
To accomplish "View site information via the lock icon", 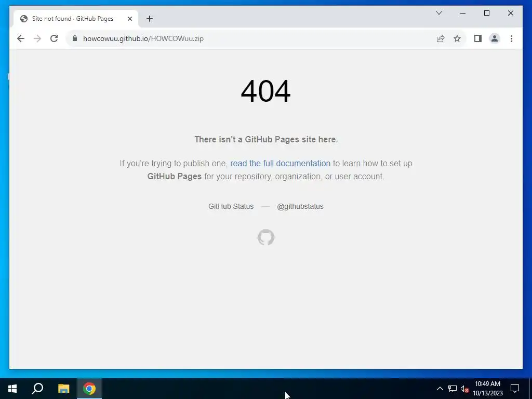I will coord(75,38).
